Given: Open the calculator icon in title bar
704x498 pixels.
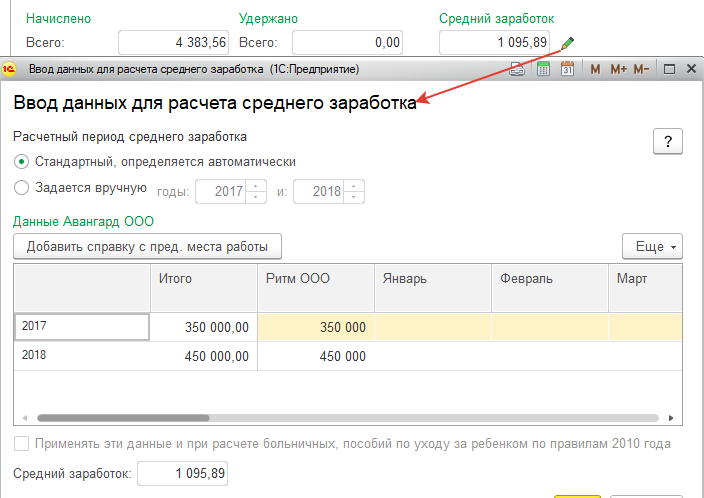Looking at the screenshot, I should click(x=543, y=69).
